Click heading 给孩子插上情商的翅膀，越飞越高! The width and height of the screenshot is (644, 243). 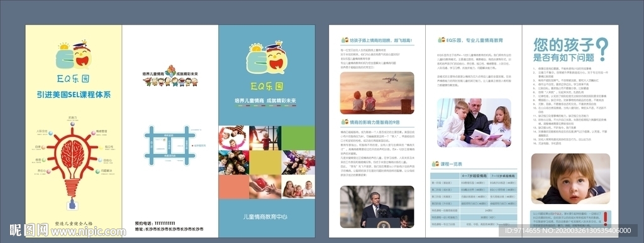[x=381, y=41]
